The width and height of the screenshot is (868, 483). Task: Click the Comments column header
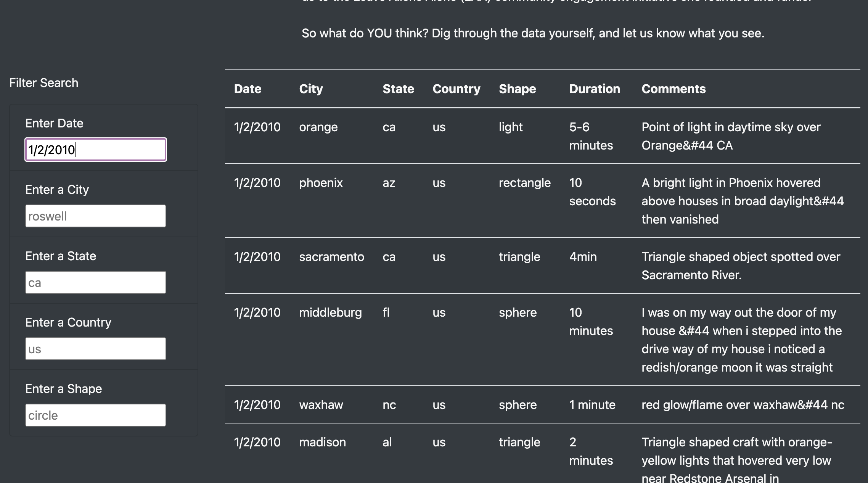tap(674, 89)
